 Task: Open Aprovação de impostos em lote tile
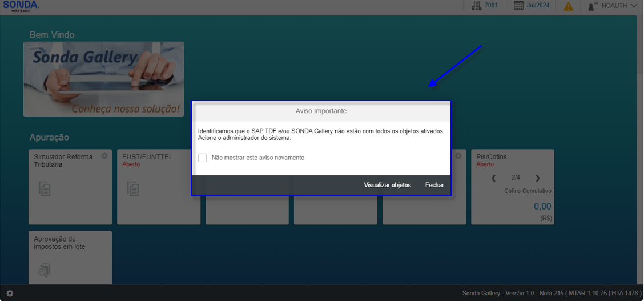[70, 258]
